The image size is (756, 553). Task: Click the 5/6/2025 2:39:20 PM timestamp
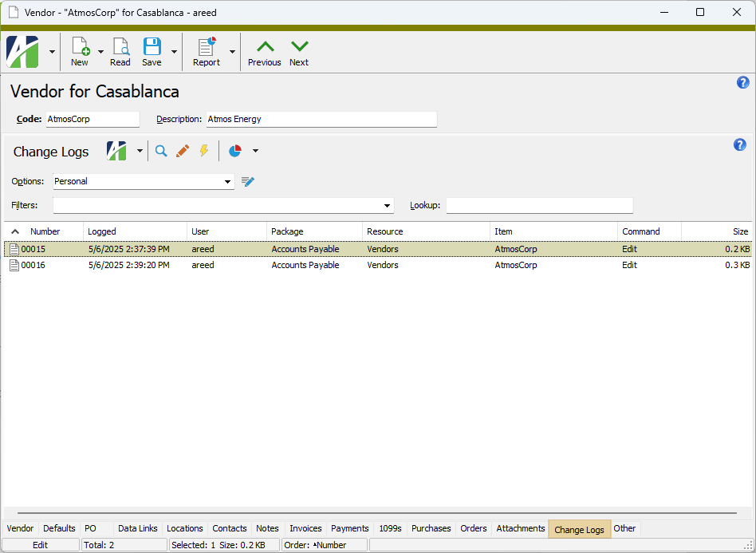point(128,266)
